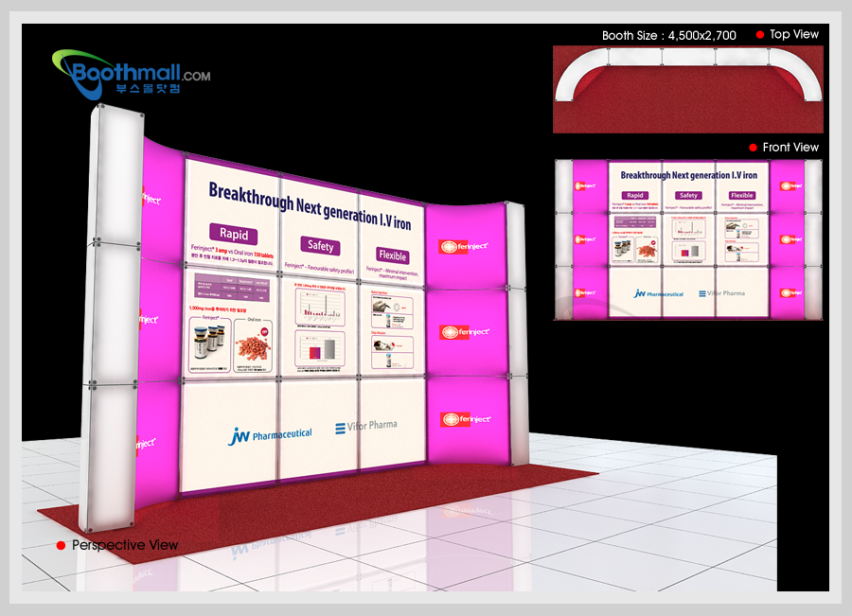Screen dimensions: 852x616
Task: Click the Vifor Pharma logo in perspective view
Action: [366, 427]
